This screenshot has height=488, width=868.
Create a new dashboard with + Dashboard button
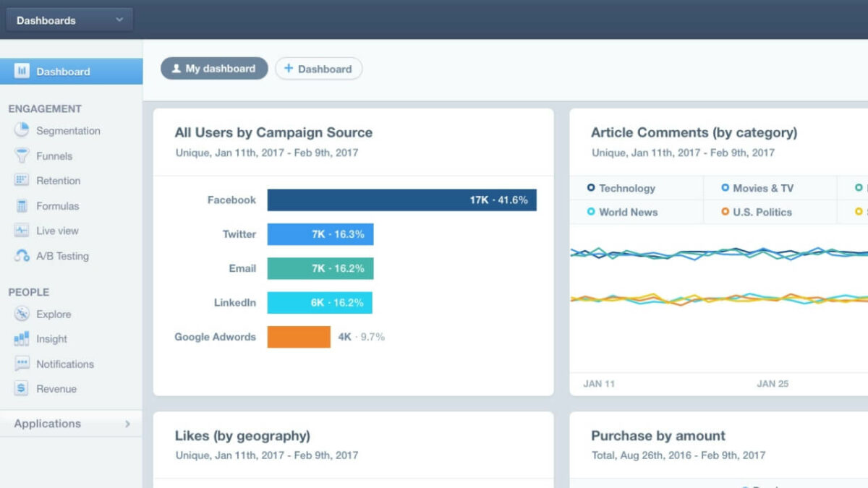[318, 69]
